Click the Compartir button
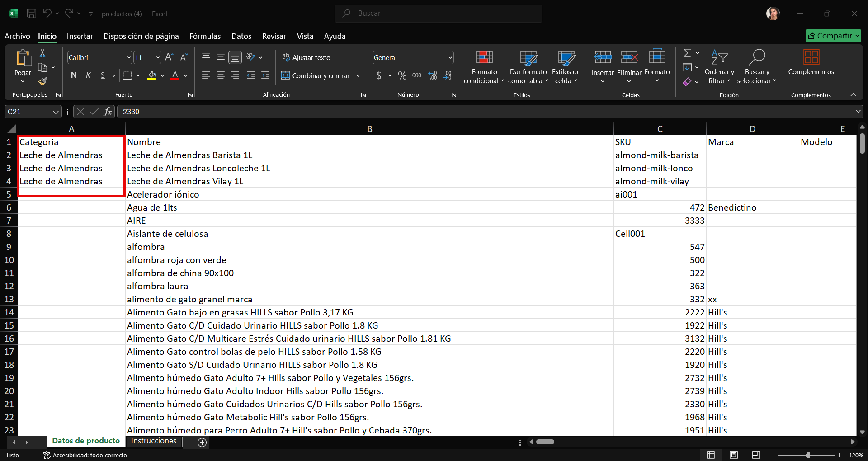This screenshot has width=868, height=461. pos(833,36)
